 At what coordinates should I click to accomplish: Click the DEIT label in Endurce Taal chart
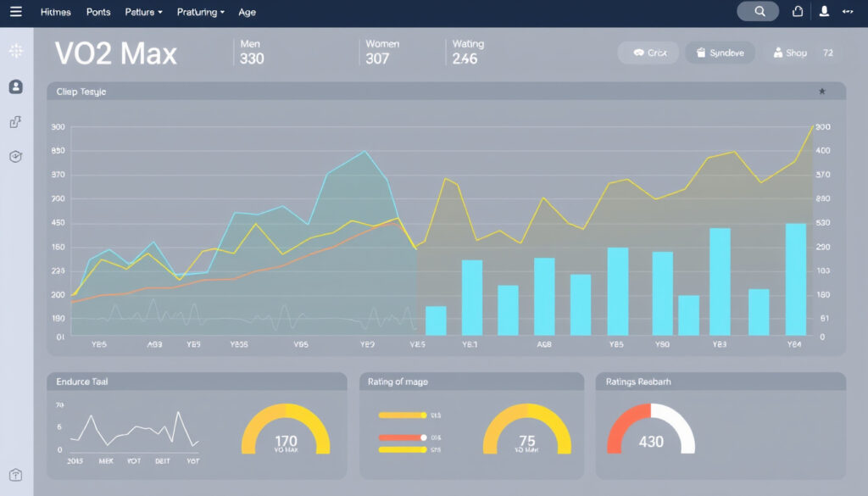162,460
